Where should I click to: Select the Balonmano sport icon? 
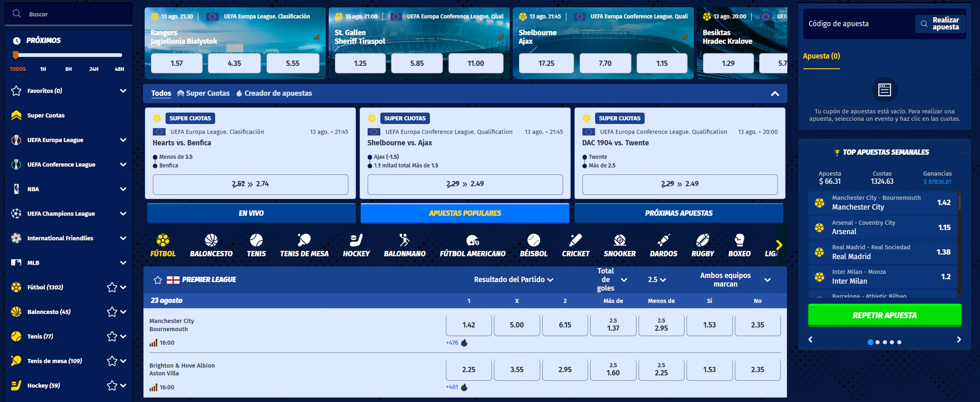[405, 240]
